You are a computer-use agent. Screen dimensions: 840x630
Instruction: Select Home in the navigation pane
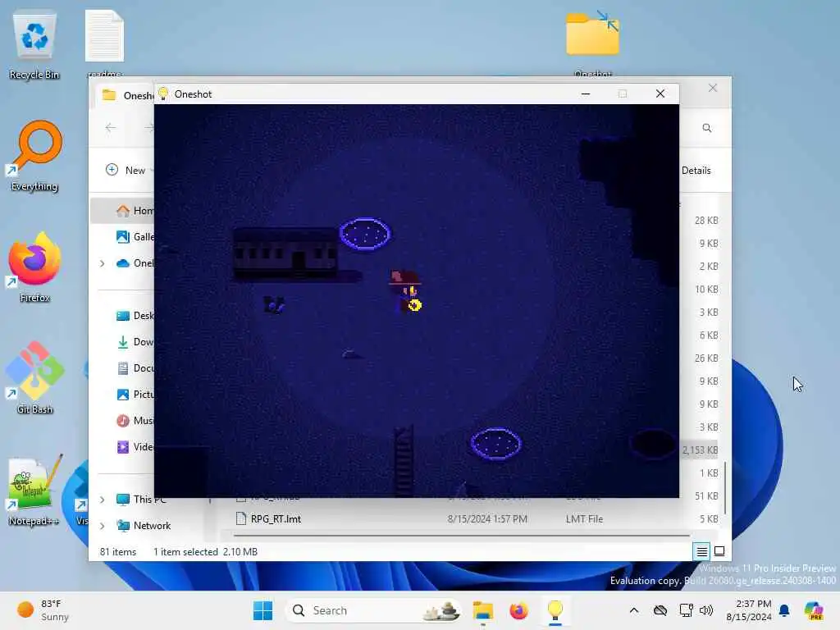tap(123, 211)
